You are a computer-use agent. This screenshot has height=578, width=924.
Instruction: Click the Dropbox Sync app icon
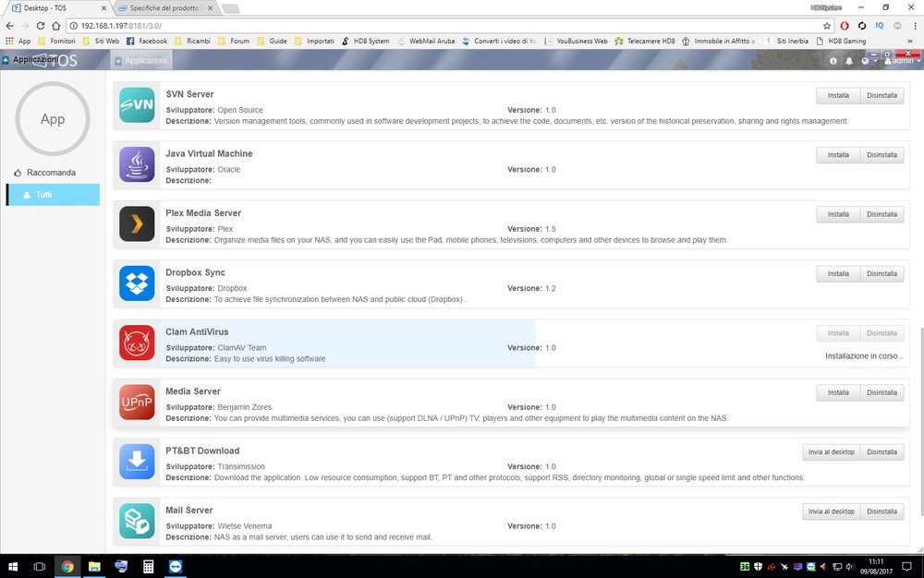(137, 283)
